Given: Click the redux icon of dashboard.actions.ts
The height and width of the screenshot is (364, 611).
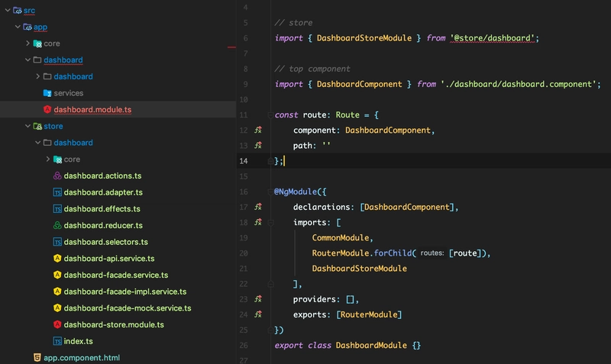Looking at the screenshot, I should [x=57, y=176].
